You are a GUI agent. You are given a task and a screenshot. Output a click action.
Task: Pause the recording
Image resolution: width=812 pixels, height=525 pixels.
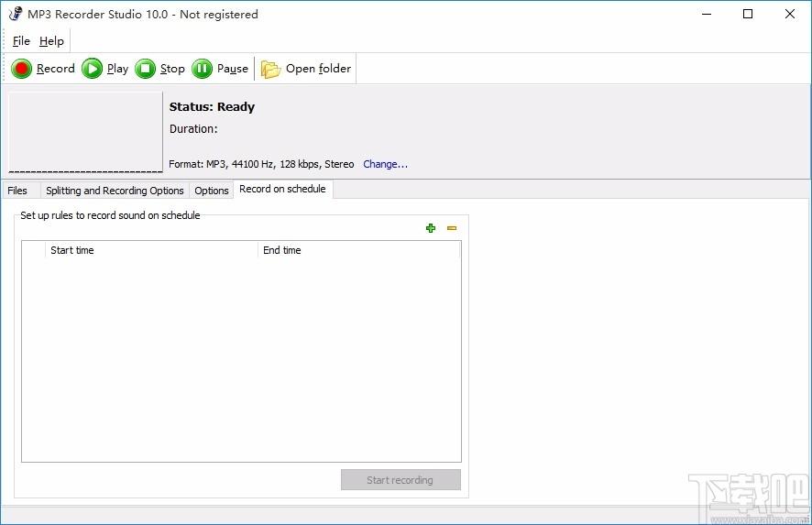coord(220,69)
